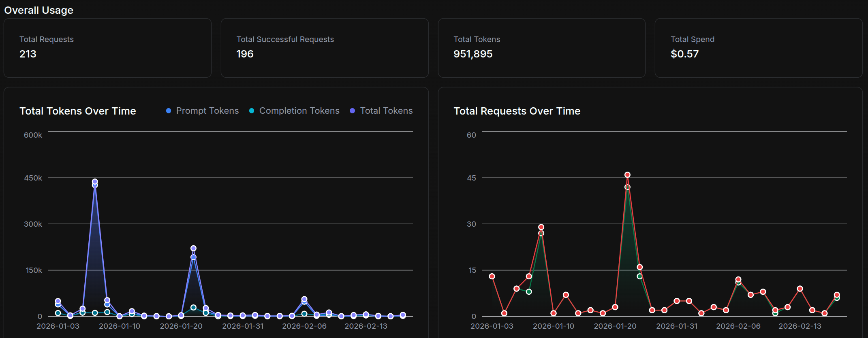The image size is (868, 338).
Task: Select the Total Spend card
Action: tap(758, 48)
